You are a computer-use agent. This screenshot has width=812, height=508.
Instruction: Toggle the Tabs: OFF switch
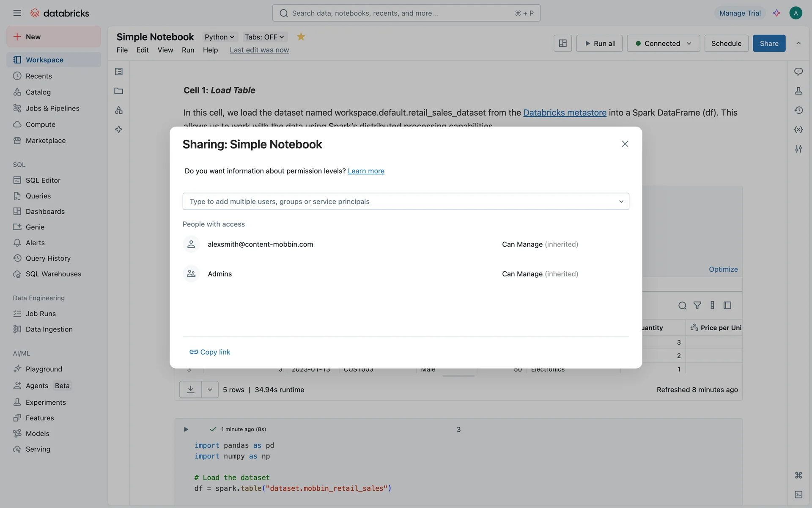click(x=264, y=37)
